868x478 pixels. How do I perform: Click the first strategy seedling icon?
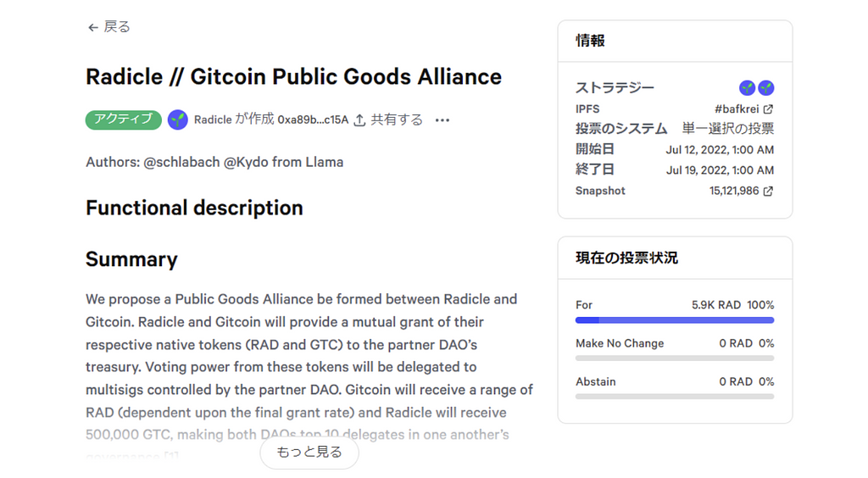747,88
